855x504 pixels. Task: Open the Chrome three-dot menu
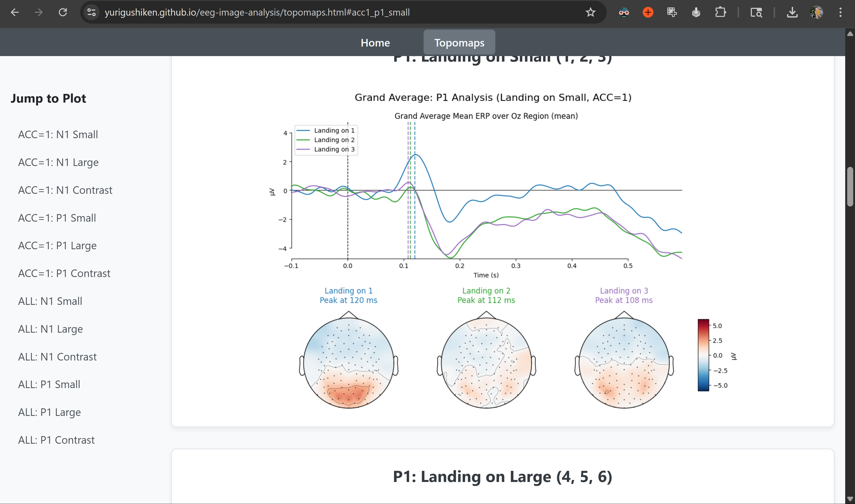tap(840, 12)
